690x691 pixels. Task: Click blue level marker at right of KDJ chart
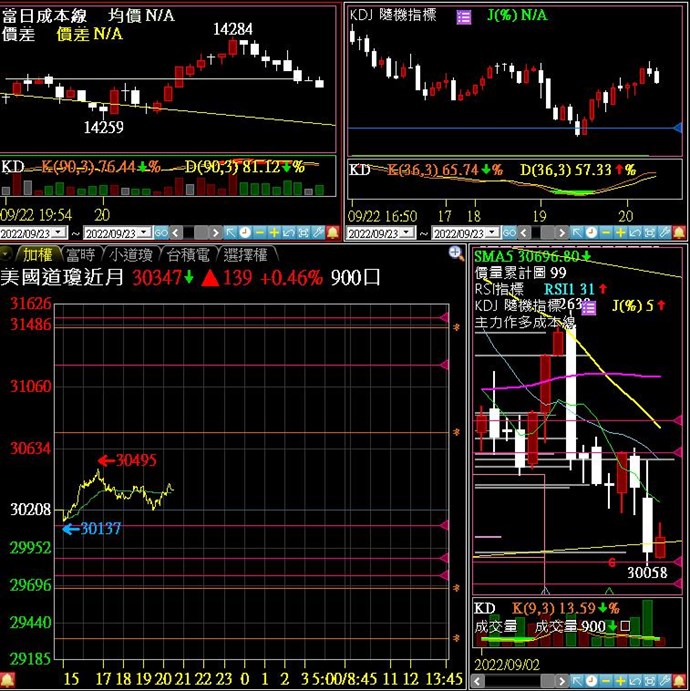pyautogui.click(x=678, y=128)
